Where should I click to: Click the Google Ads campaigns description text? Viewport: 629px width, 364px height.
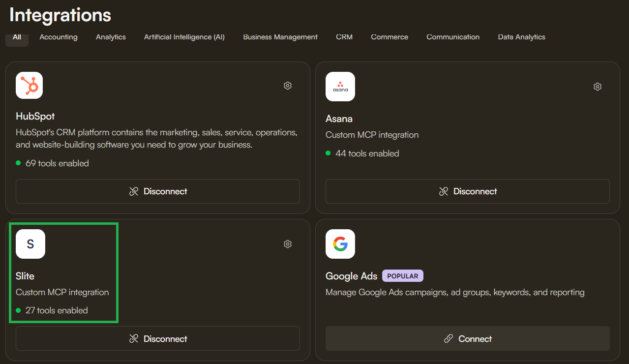[455, 292]
